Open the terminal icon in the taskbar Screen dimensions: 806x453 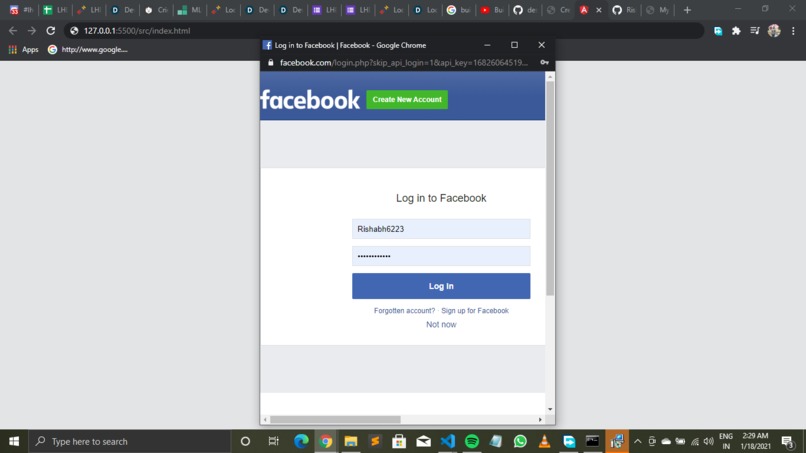pos(593,441)
